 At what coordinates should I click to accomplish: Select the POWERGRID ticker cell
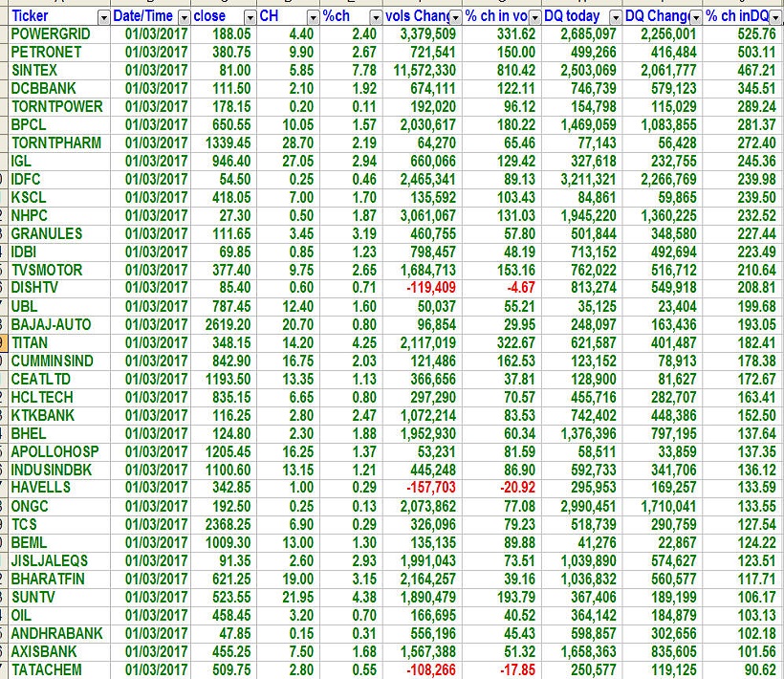pos(59,34)
